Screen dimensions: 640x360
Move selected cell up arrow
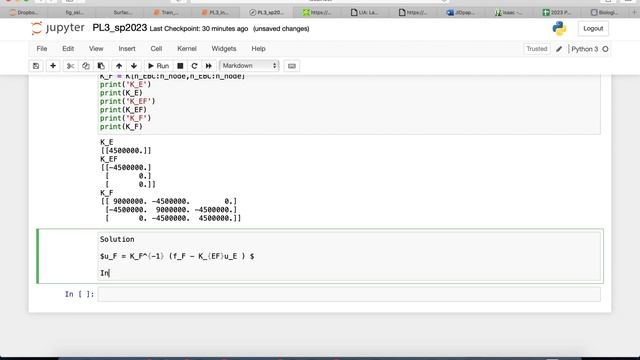click(119, 66)
